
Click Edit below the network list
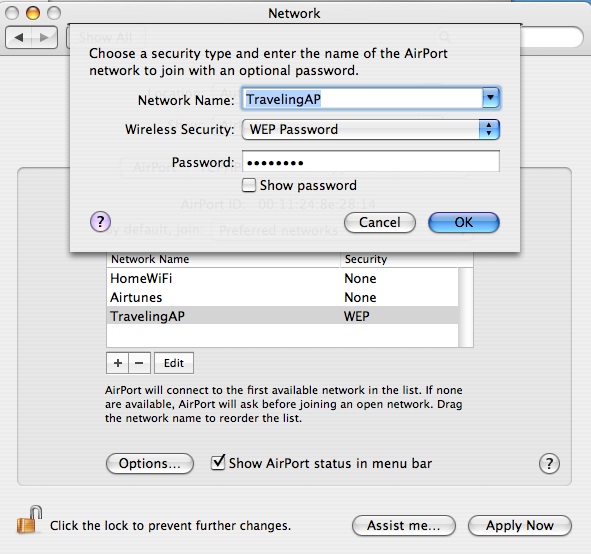174,363
